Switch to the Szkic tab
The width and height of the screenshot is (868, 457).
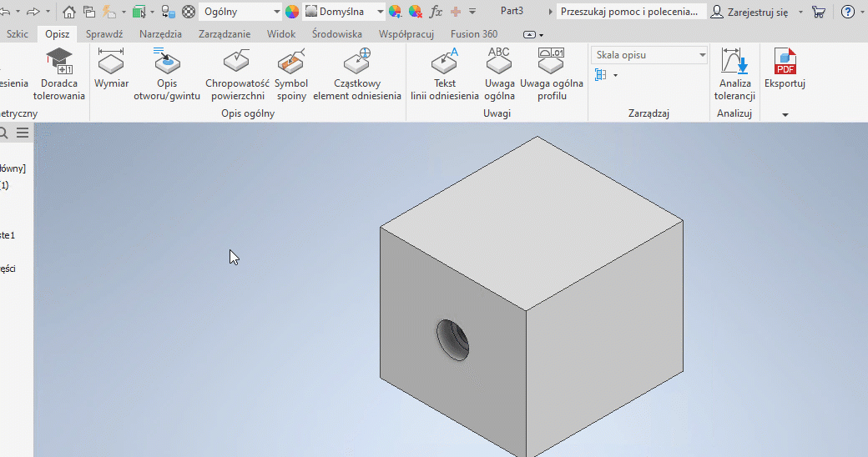[x=17, y=33]
